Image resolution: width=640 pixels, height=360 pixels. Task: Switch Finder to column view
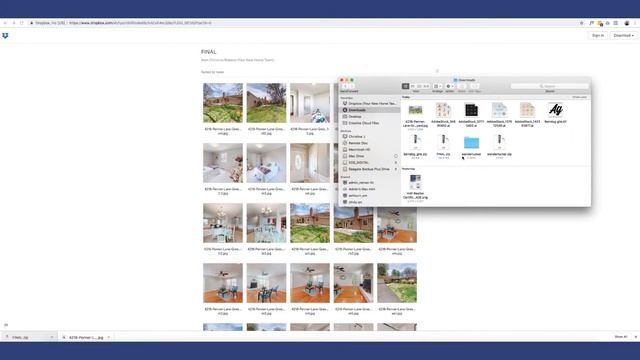coord(419,86)
